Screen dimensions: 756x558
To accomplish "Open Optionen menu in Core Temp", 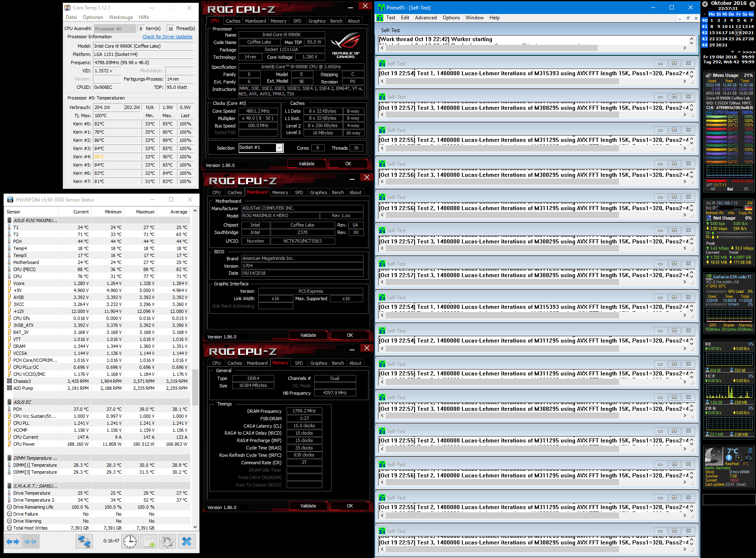I will [93, 17].
